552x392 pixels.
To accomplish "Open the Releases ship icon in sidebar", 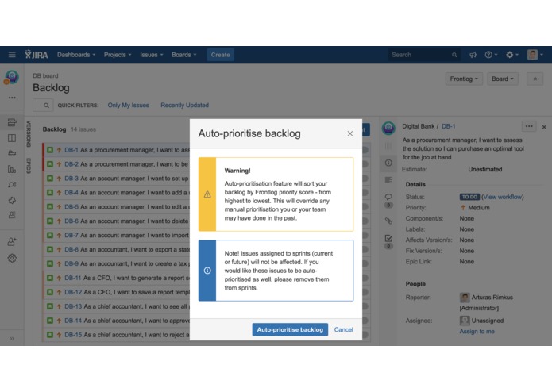I will pyautogui.click(x=12, y=153).
